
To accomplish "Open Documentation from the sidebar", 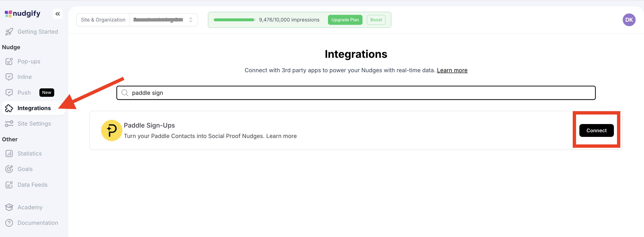I will 38,223.
